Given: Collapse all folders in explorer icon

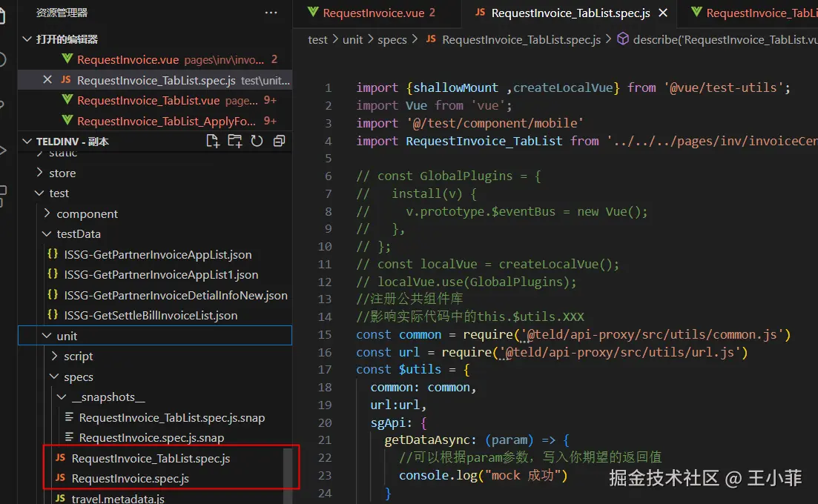Looking at the screenshot, I should pyautogui.click(x=279, y=142).
